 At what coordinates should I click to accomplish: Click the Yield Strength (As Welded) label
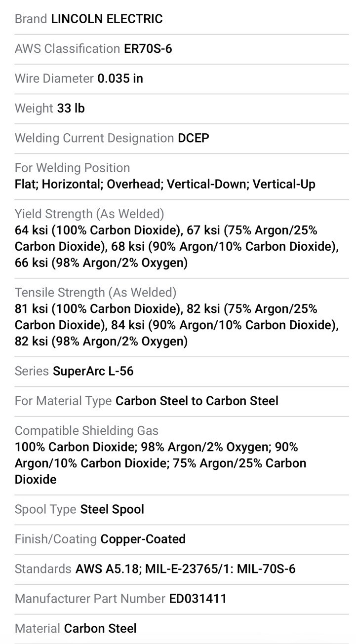tap(89, 214)
